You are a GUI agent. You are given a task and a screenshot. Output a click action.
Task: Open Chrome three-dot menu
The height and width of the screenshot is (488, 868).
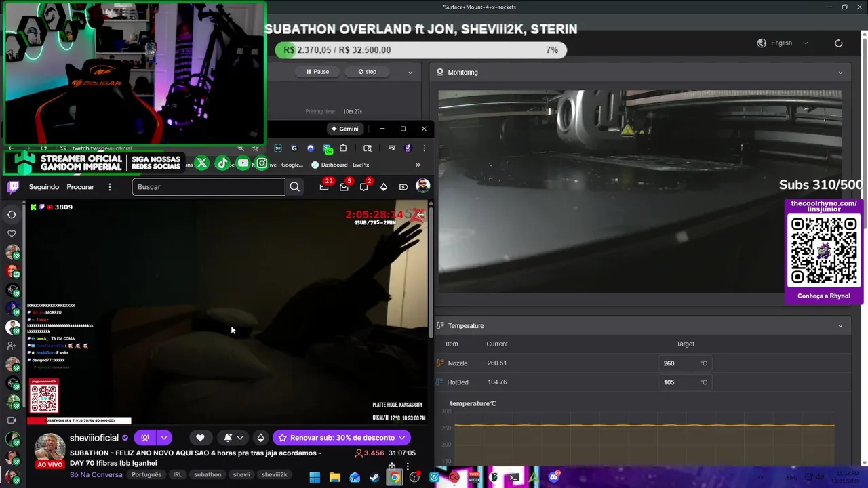tap(424, 148)
